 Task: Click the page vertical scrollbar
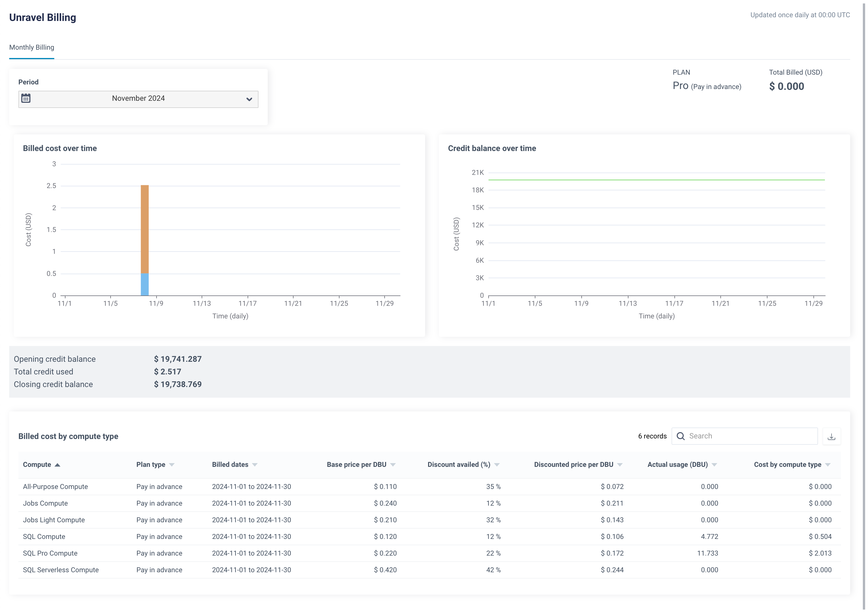(864, 307)
